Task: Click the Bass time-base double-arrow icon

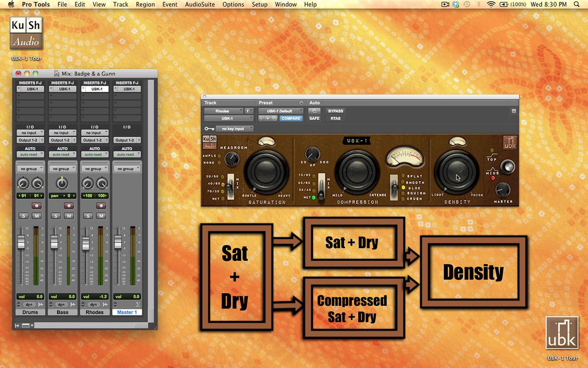Action: coord(73,304)
